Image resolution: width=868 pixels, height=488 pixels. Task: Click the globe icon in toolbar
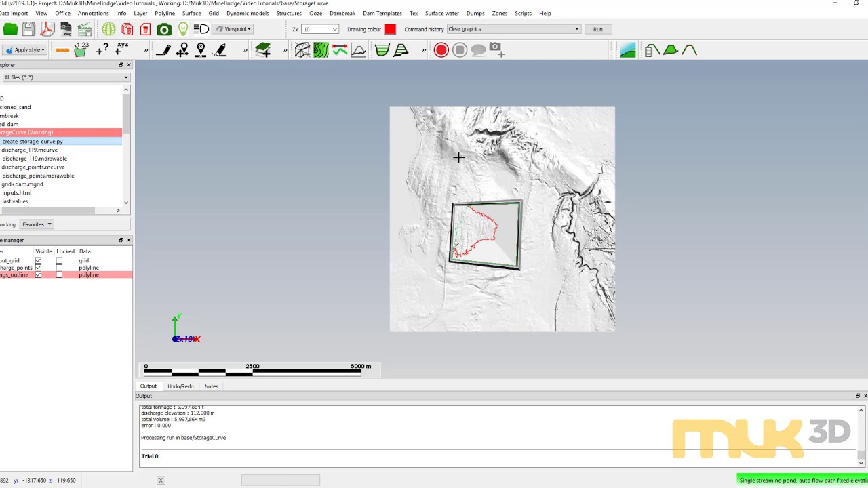click(x=108, y=29)
